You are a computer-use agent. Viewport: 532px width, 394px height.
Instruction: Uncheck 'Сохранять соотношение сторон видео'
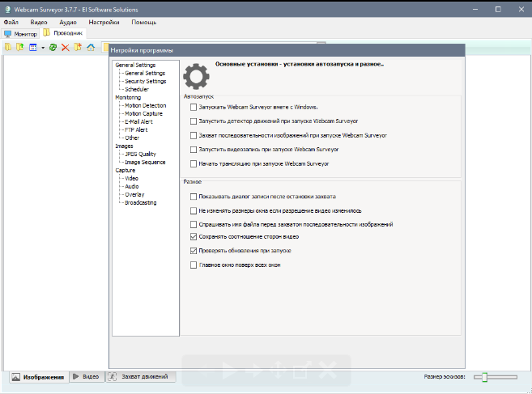coord(194,237)
